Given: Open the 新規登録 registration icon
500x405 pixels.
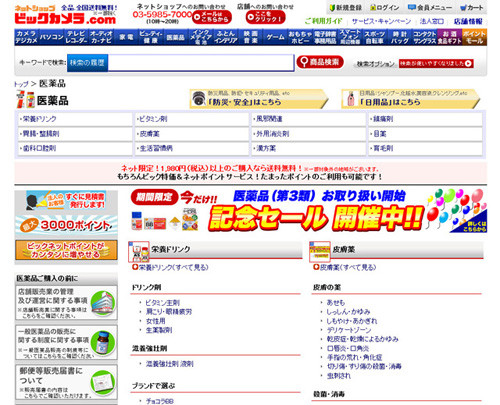Looking at the screenshot, I should (332, 7).
